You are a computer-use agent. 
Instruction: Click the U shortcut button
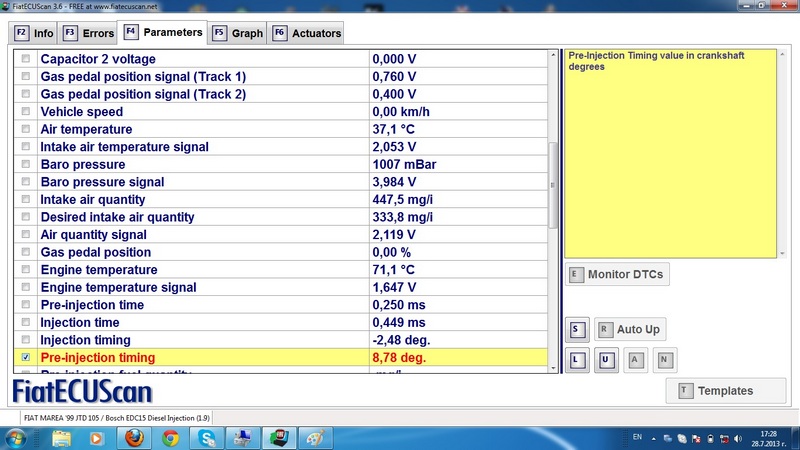(x=605, y=361)
